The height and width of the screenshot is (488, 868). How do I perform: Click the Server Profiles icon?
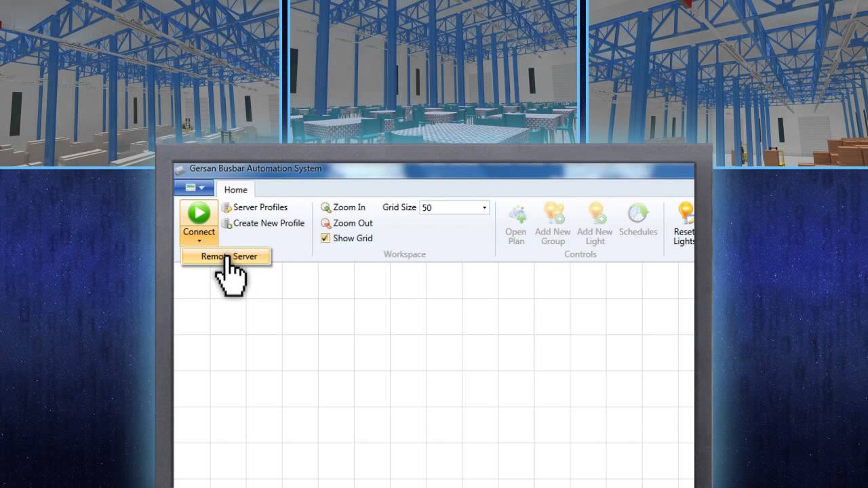click(x=227, y=207)
